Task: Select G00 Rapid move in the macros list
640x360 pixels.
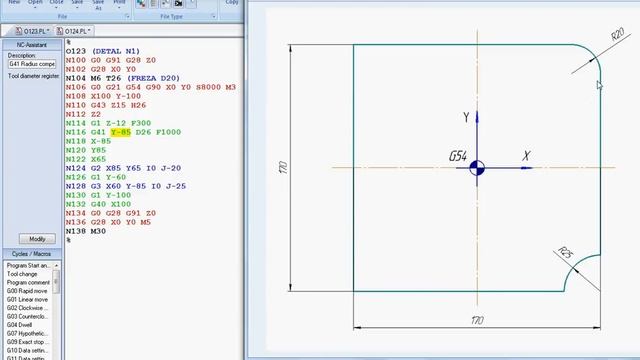Action: [x=27, y=291]
